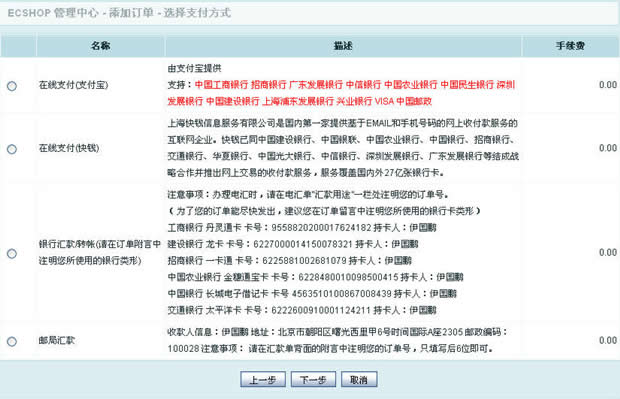Click the 邮局汇款 payment name
This screenshot has width=620, height=399.
pyautogui.click(x=57, y=340)
